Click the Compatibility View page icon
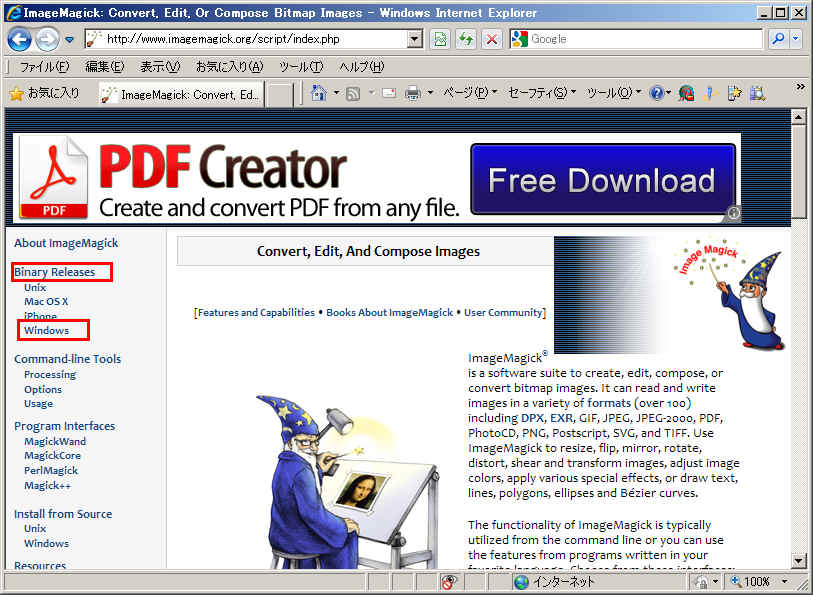 [440, 39]
